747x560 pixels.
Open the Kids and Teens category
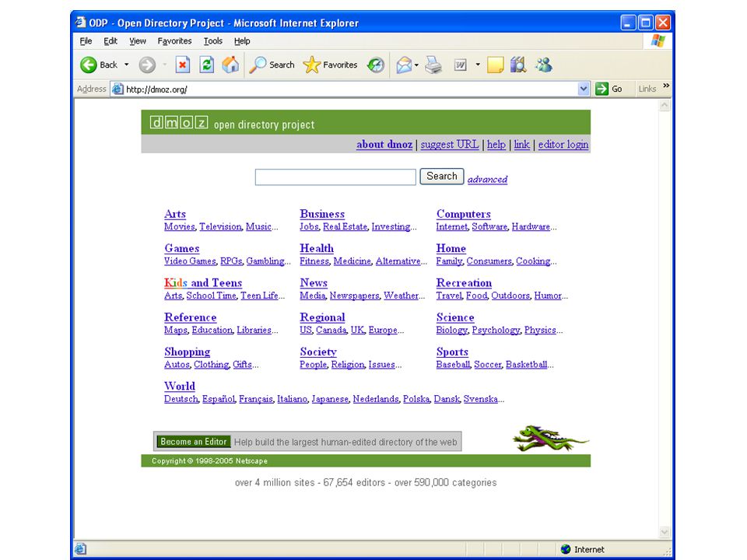tap(203, 283)
